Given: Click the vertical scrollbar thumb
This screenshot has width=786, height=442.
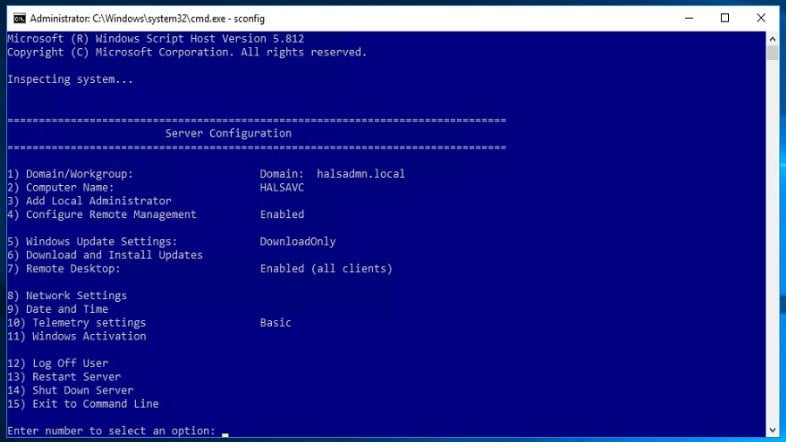Looking at the screenshot, I should click(772, 54).
